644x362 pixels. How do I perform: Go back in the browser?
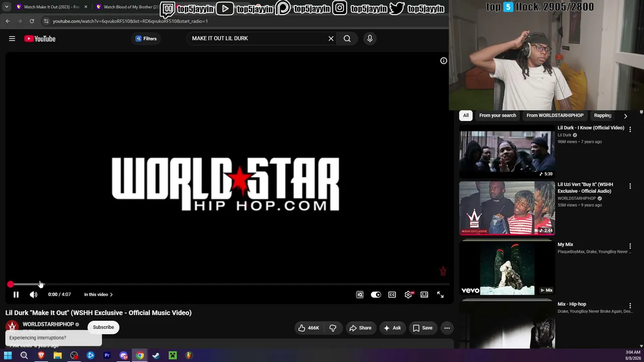click(x=8, y=21)
